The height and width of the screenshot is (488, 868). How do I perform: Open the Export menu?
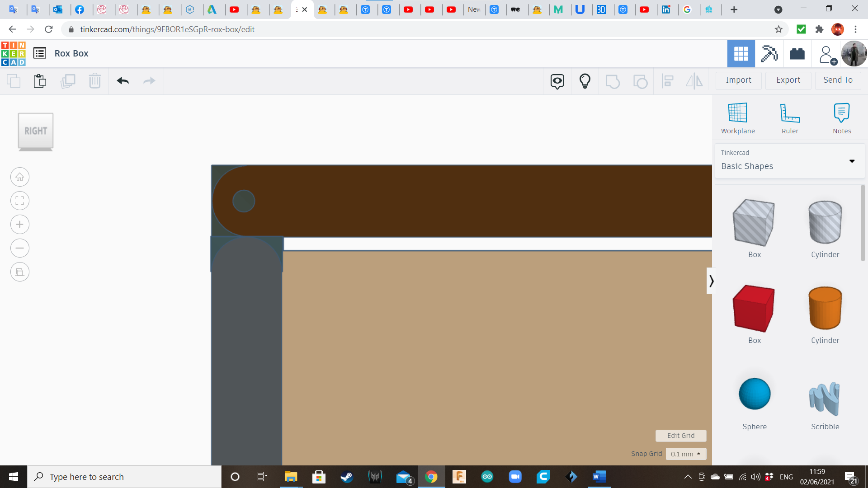point(788,80)
